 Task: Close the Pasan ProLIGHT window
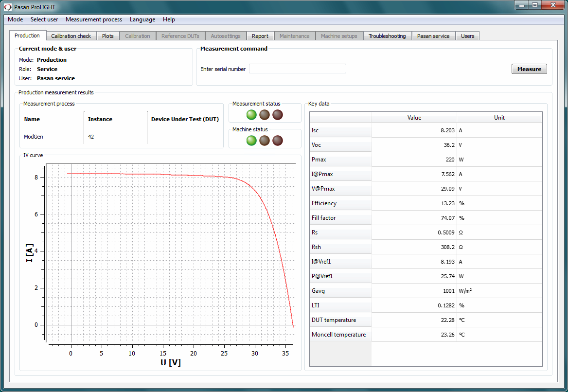553,5
